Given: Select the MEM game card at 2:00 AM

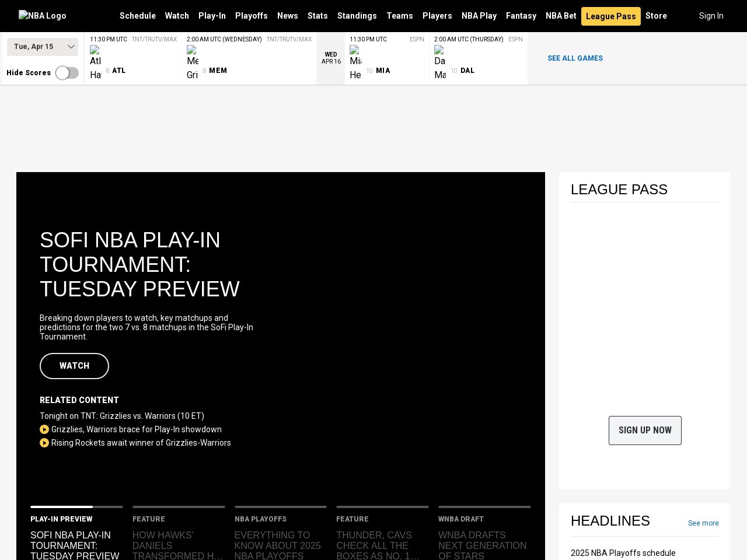Looking at the screenshot, I should pos(249,58).
